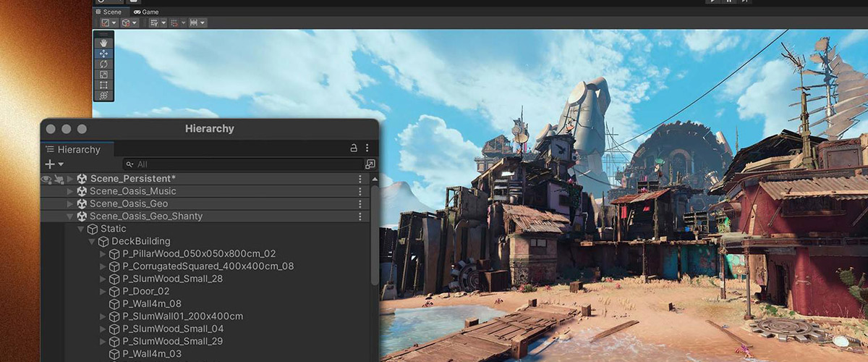The image size is (868, 362).
Task: Open Scene_Oasis_Geo_Shanty row options menu
Action: (360, 216)
